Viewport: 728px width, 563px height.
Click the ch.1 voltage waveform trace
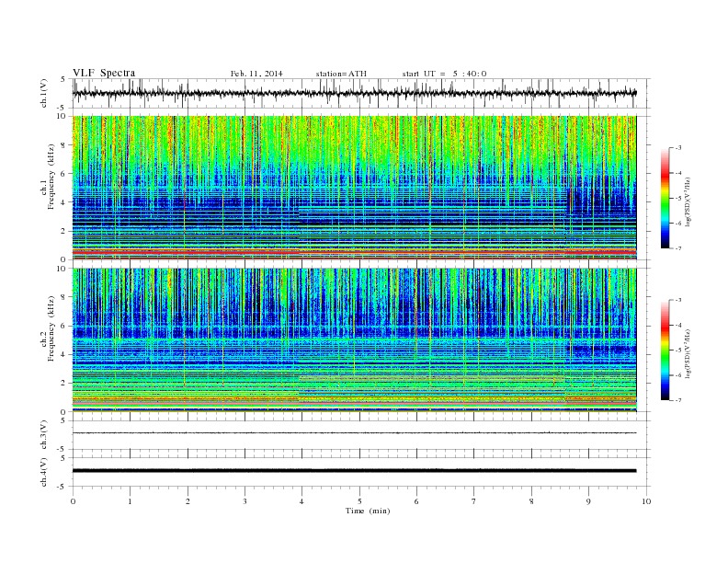click(x=354, y=93)
